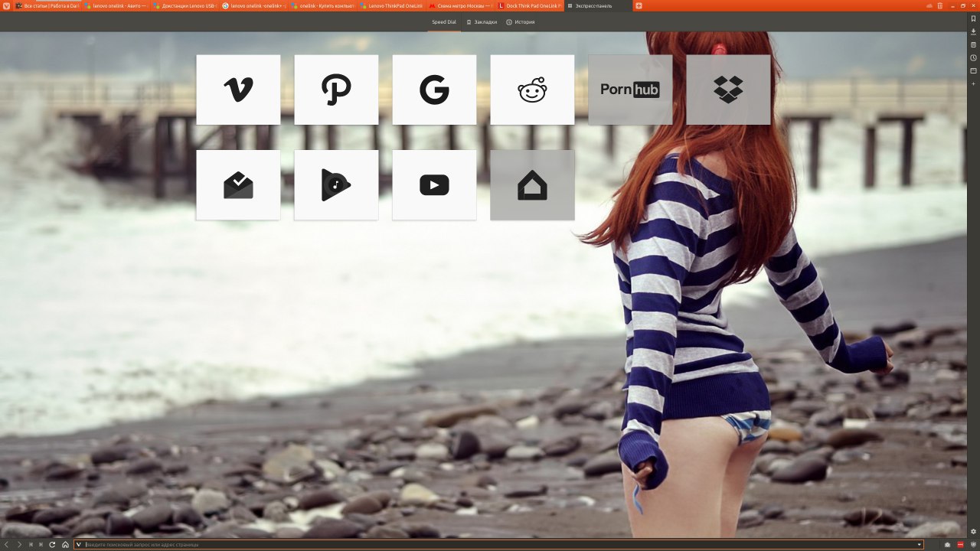Open the Google Play Music tile
The image size is (980, 551).
[x=336, y=185]
